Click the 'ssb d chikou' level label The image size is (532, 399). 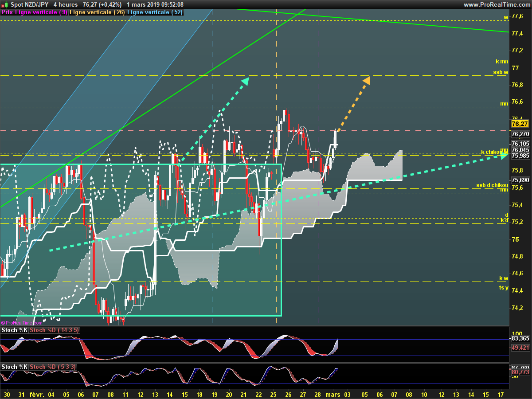492,185
